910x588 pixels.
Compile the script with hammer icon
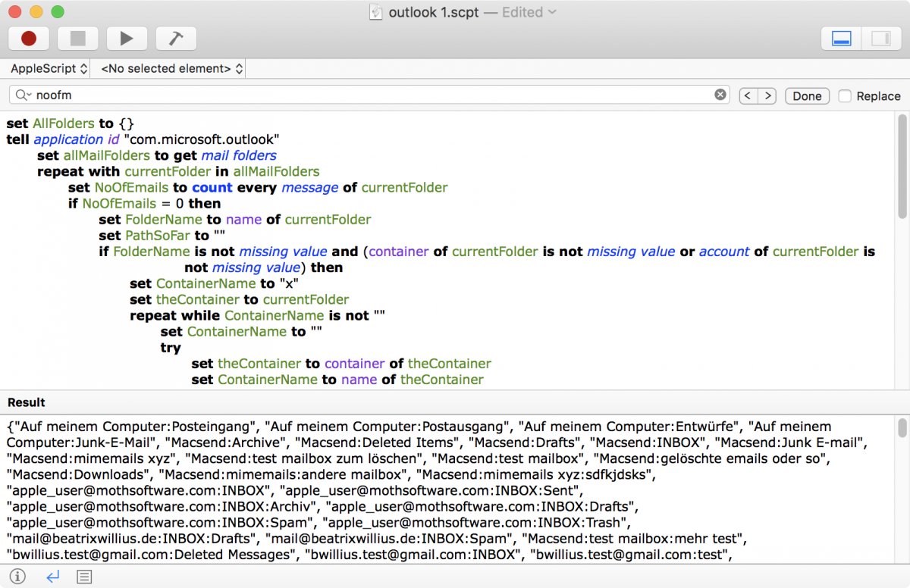click(x=176, y=38)
